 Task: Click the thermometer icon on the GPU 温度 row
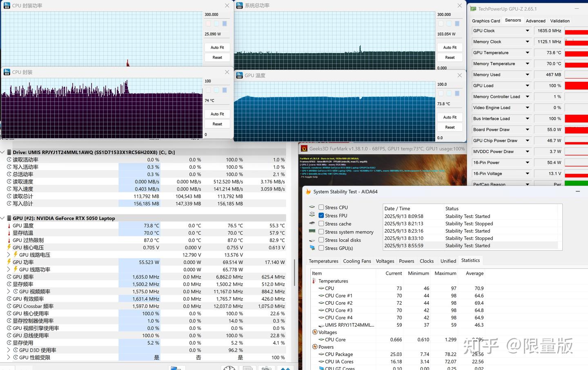coord(9,226)
